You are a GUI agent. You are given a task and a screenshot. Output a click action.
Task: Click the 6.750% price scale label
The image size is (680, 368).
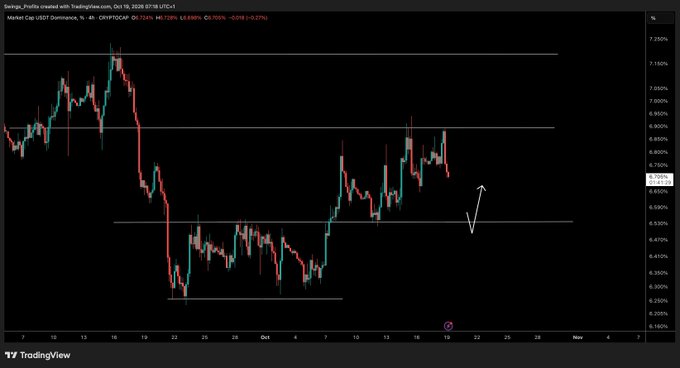point(658,165)
